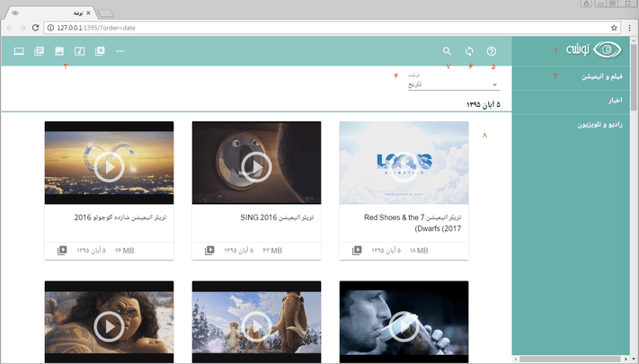639x364 pixels.
Task: Click video type icon on Red Shoes card
Action: click(357, 250)
